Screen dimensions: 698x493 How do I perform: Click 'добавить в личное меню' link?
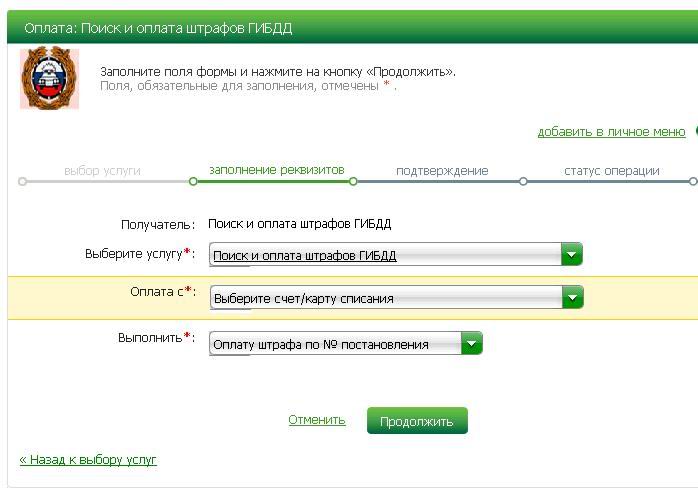click(611, 132)
